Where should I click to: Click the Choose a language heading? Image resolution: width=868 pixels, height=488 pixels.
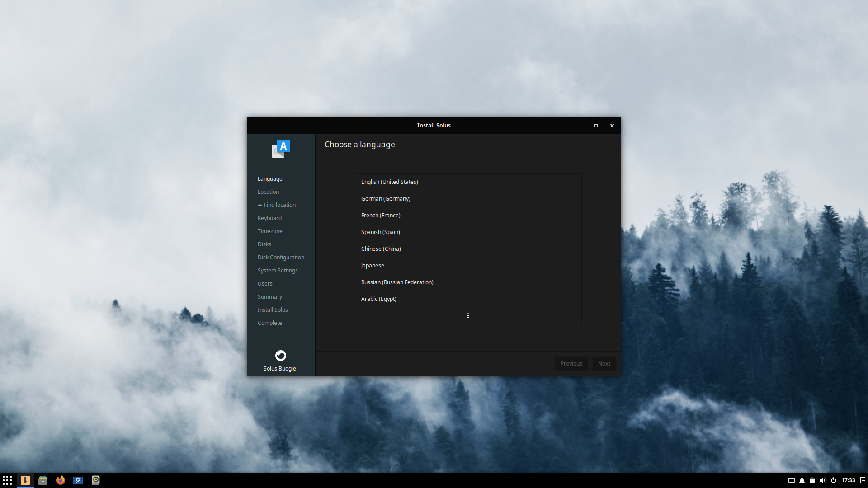click(359, 145)
